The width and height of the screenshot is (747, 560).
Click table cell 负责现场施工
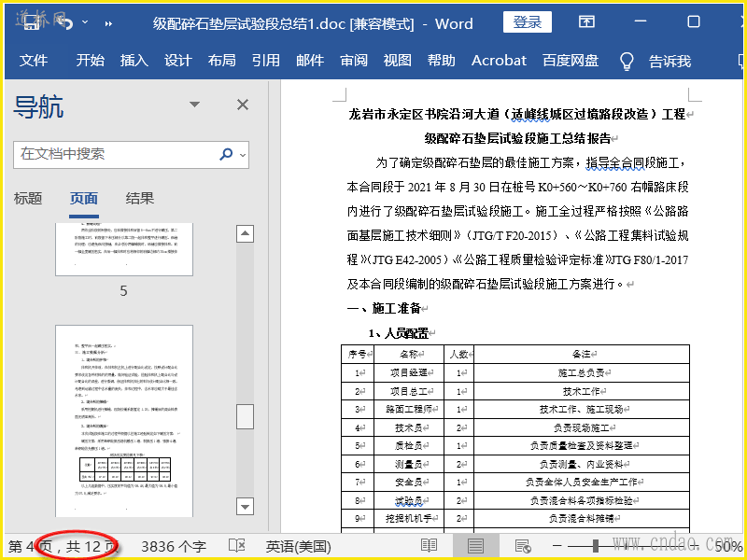click(581, 428)
